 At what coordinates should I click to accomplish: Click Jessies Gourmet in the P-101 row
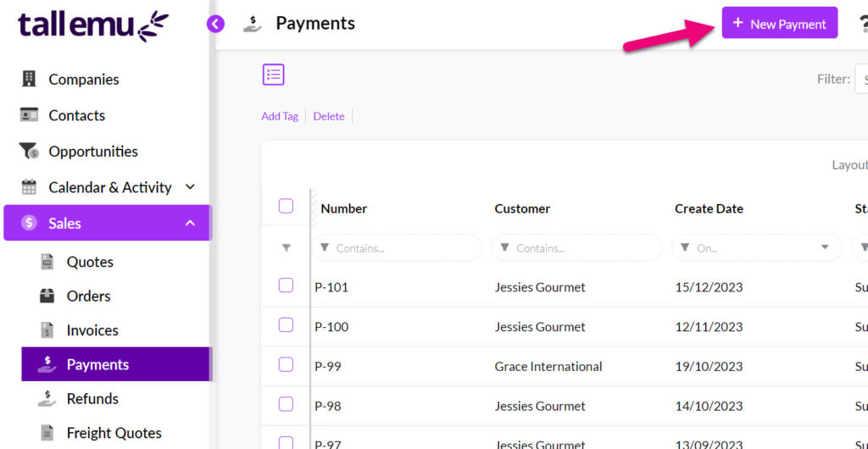click(x=540, y=287)
